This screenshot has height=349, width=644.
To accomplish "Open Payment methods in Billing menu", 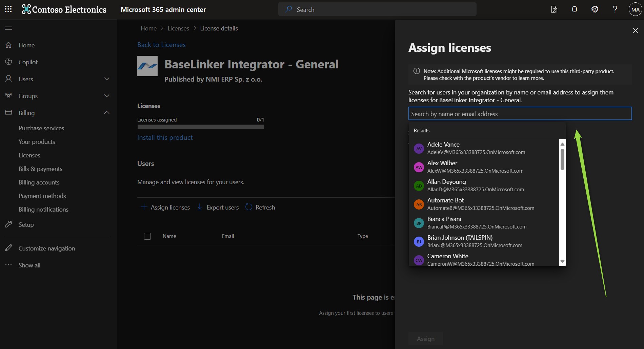I will click(x=42, y=196).
